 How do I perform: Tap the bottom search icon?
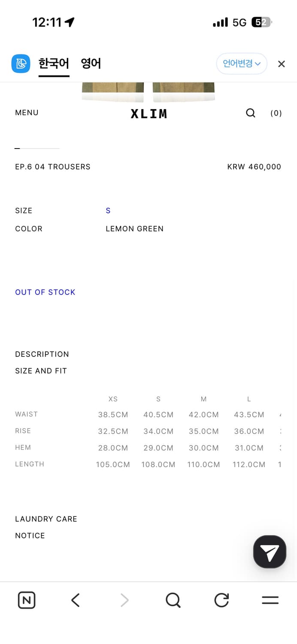[173, 600]
